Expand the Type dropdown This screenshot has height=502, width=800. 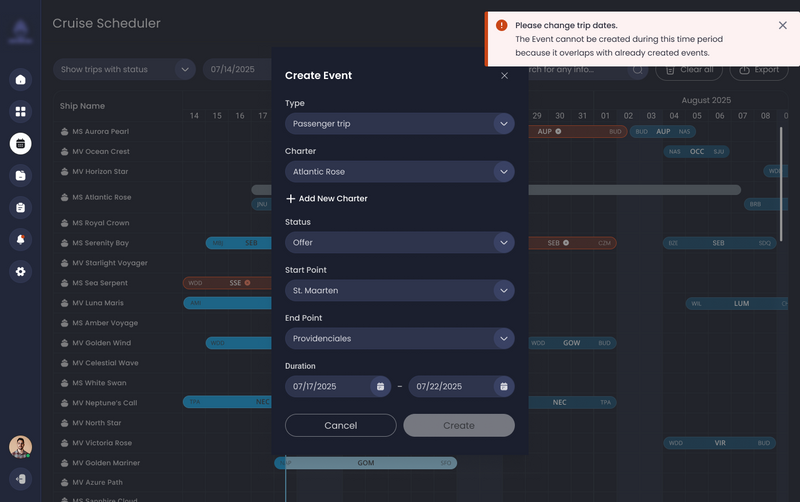click(x=399, y=124)
